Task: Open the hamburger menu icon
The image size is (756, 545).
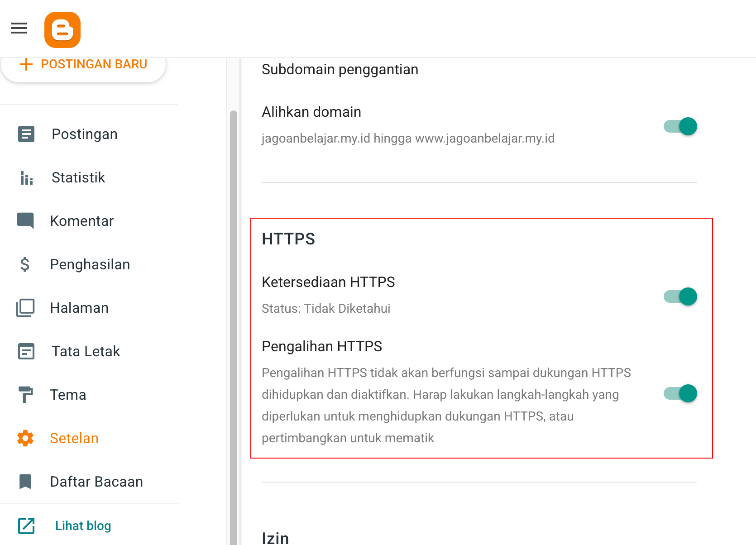Action: [19, 28]
